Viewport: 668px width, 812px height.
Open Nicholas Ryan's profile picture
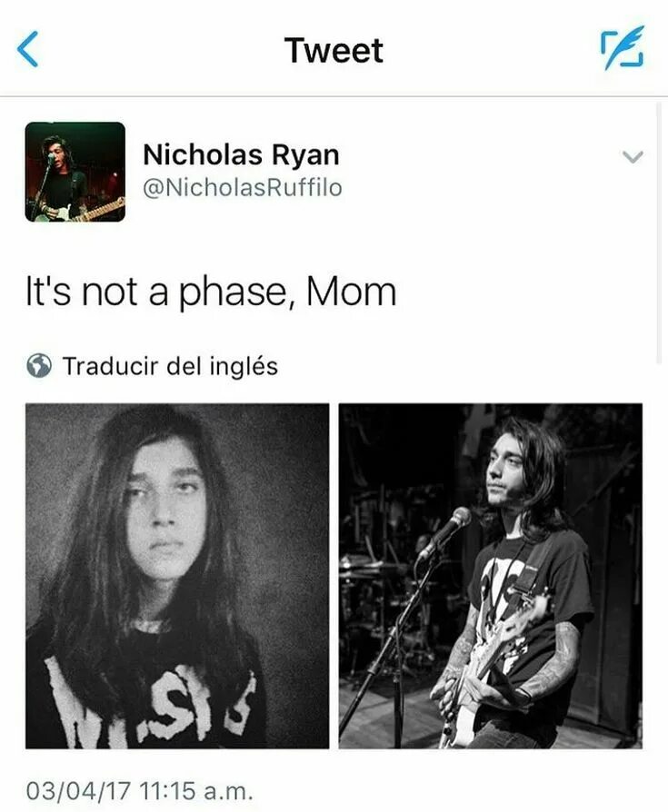click(75, 172)
